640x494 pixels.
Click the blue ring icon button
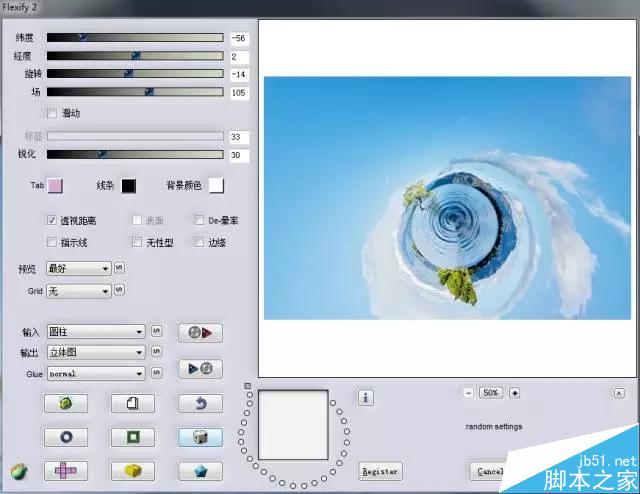coord(66,437)
